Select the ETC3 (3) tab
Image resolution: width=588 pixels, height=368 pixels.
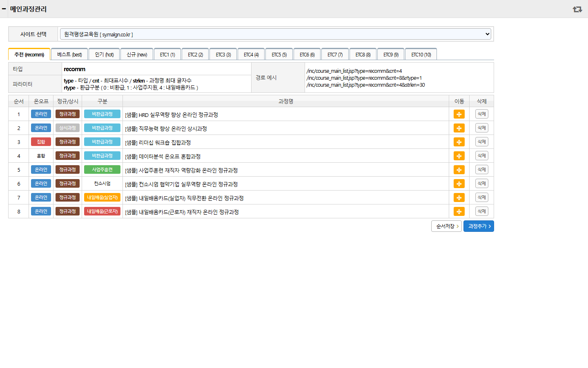tap(223, 54)
